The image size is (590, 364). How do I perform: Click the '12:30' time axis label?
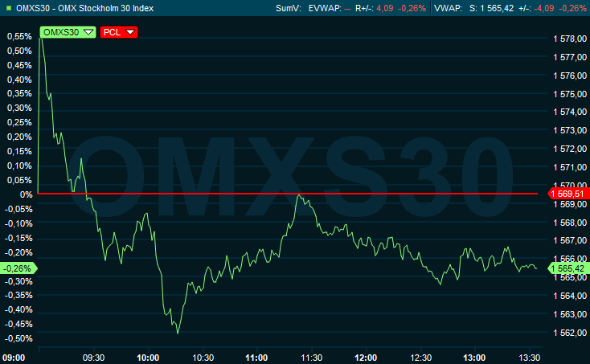click(x=420, y=358)
